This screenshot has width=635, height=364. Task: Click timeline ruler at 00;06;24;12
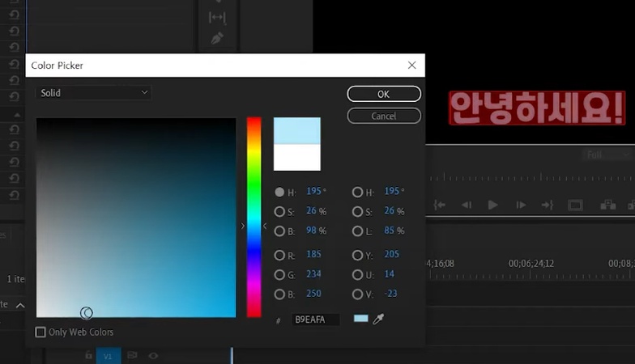click(531, 264)
